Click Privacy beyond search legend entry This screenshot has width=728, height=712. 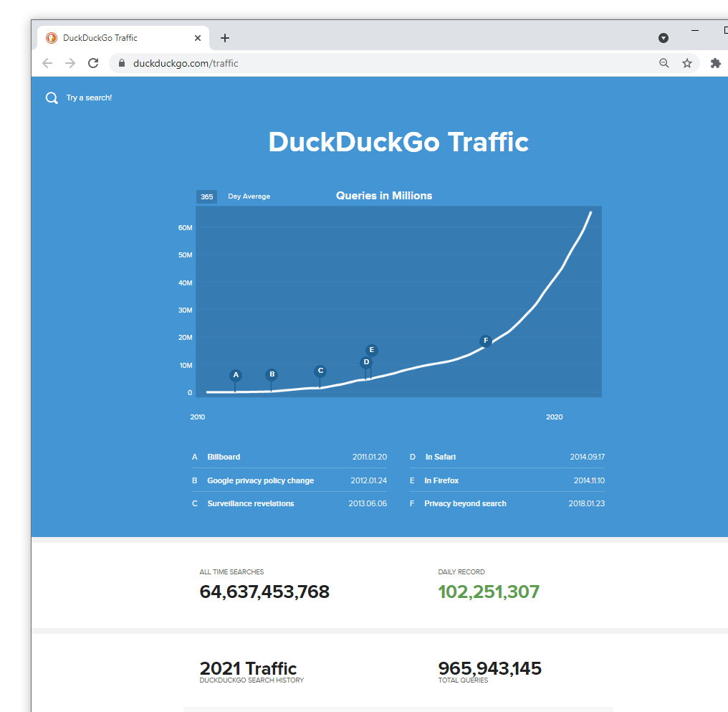point(507,503)
